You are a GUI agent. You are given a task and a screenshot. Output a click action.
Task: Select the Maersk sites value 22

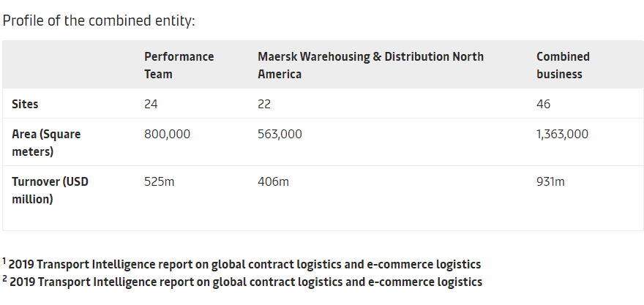pos(264,105)
